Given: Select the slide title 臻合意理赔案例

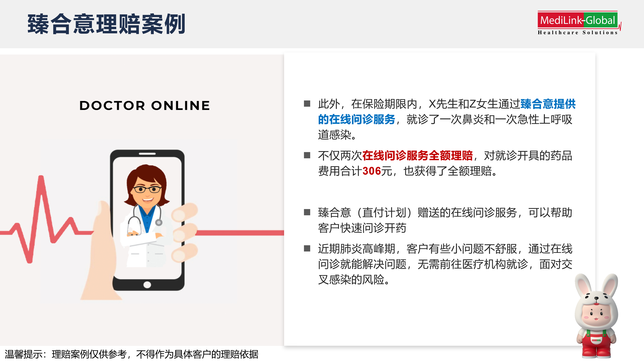Looking at the screenshot, I should click(x=106, y=24).
